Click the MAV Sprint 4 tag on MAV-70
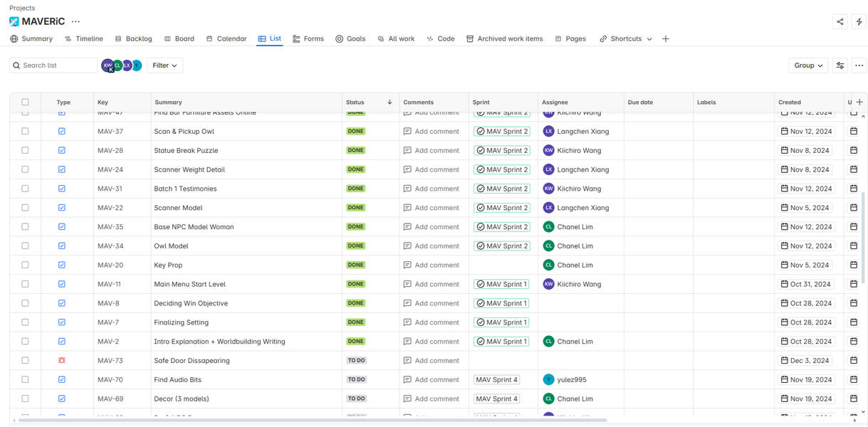Viewport: 868px width, 427px height. tap(497, 380)
